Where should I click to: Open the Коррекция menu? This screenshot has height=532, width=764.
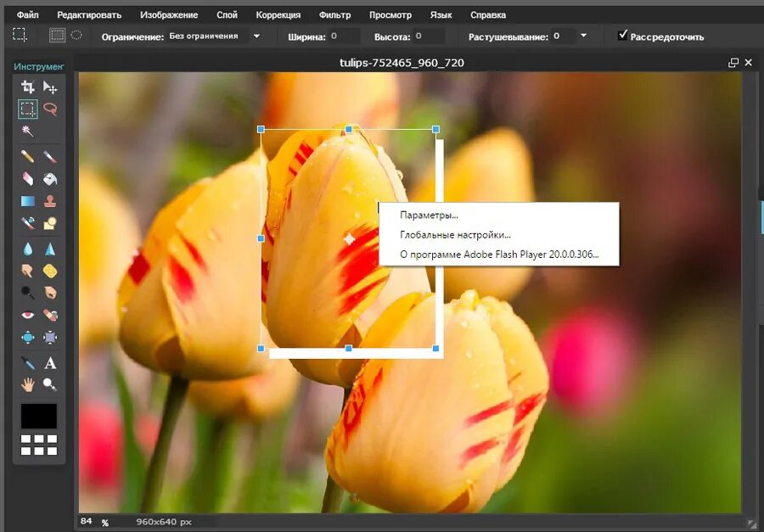click(x=278, y=15)
